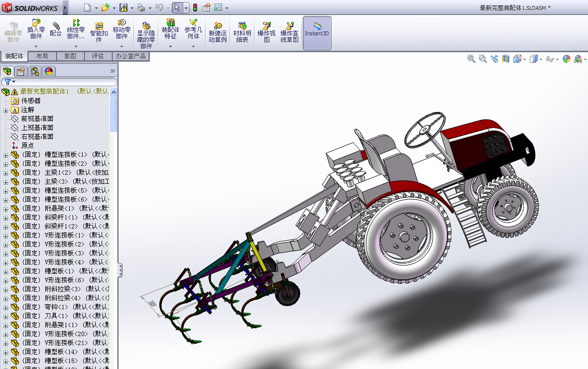This screenshot has width=588, height=369.
Task: Expand the 注解 tree node
Action: tap(5, 110)
